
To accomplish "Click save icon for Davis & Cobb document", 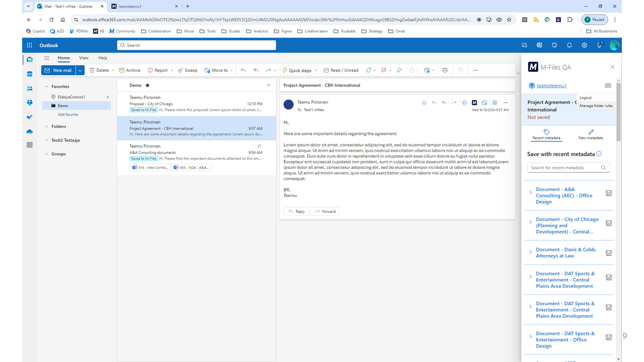I will point(608,253).
